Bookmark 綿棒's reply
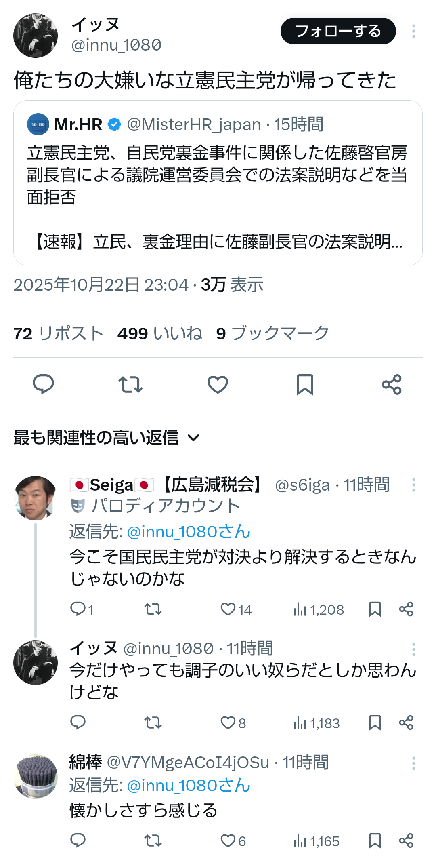Viewport: 436px width, 868px height. 375,841
